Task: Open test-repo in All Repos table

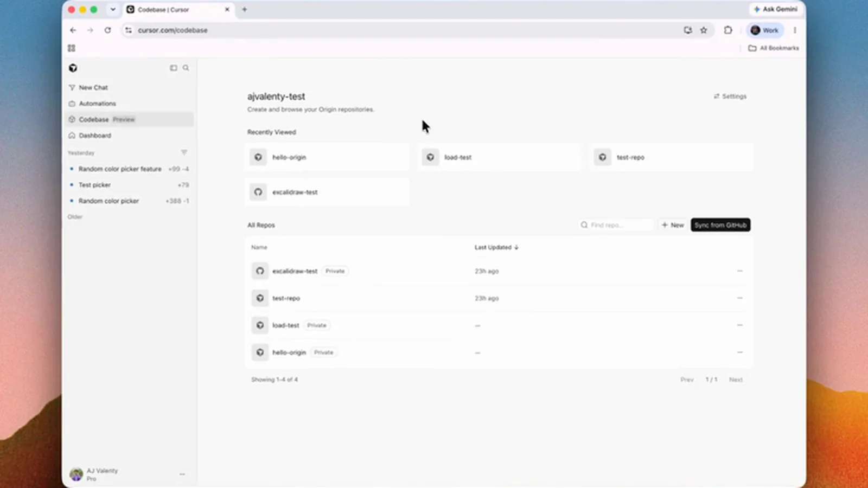Action: pyautogui.click(x=286, y=298)
